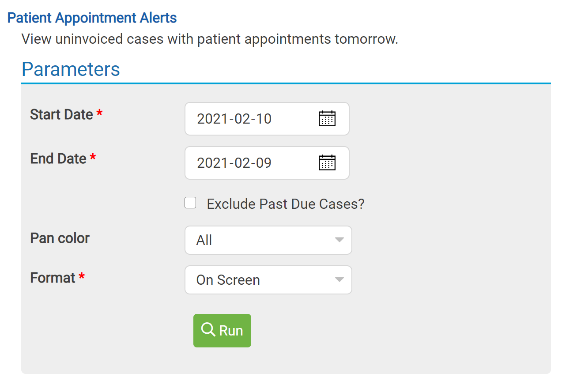Click the Parameters section heading
Viewport: 562px width, 392px height.
[x=71, y=69]
